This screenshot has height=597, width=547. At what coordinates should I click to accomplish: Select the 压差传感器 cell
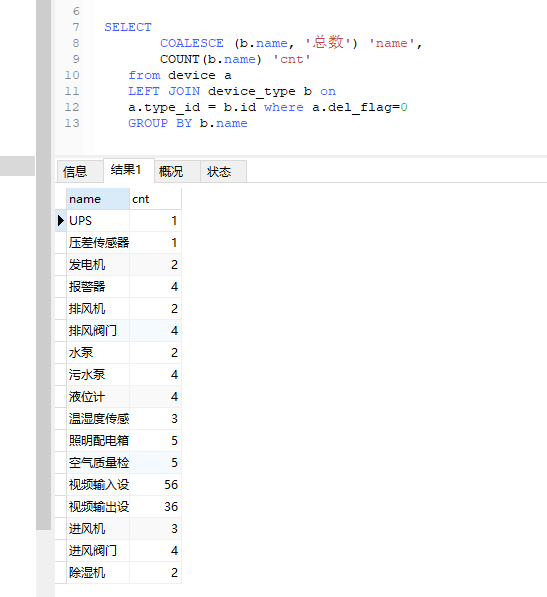tap(98, 243)
